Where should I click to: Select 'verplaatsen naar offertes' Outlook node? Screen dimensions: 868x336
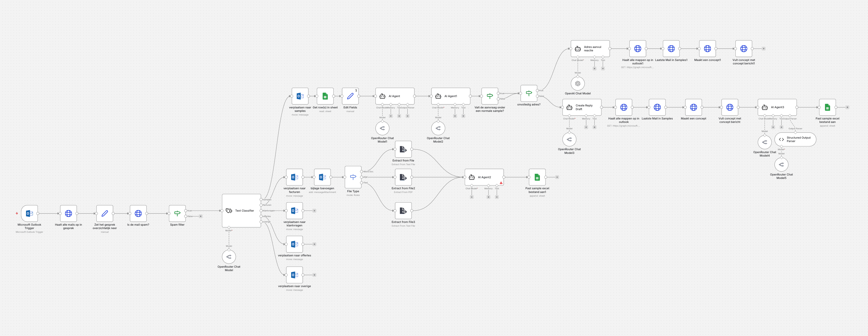point(295,244)
